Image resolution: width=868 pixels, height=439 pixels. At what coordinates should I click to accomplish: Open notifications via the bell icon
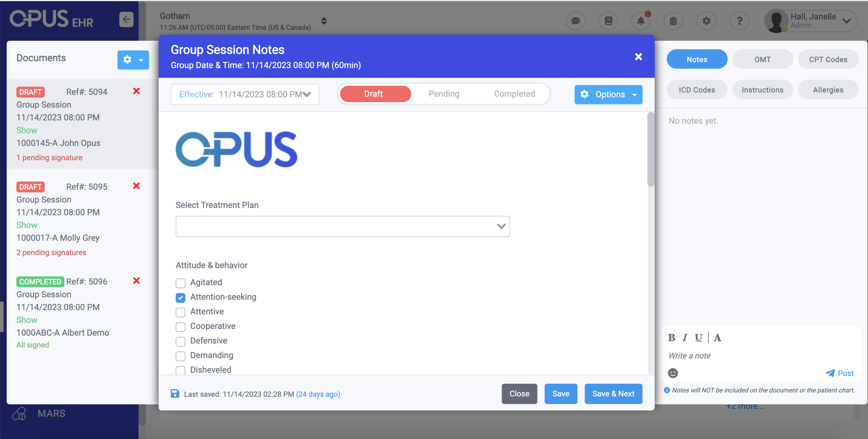pyautogui.click(x=641, y=21)
